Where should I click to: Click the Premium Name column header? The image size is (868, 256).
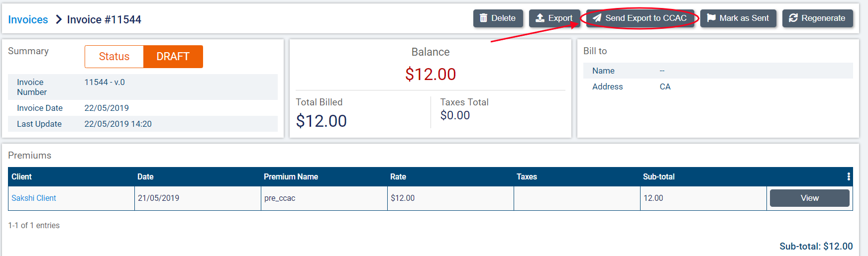(x=291, y=176)
